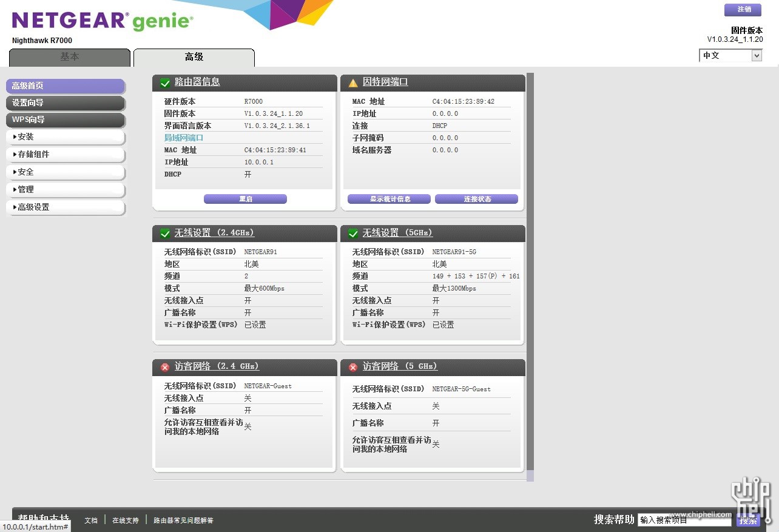
Task: Select the 高级 tab
Action: coord(194,57)
